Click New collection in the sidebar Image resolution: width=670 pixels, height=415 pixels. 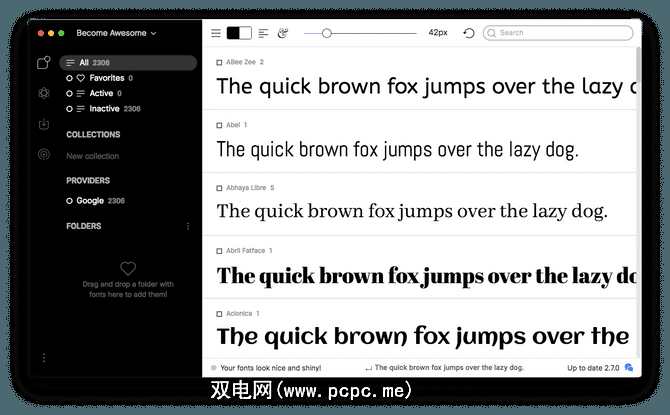[92, 156]
